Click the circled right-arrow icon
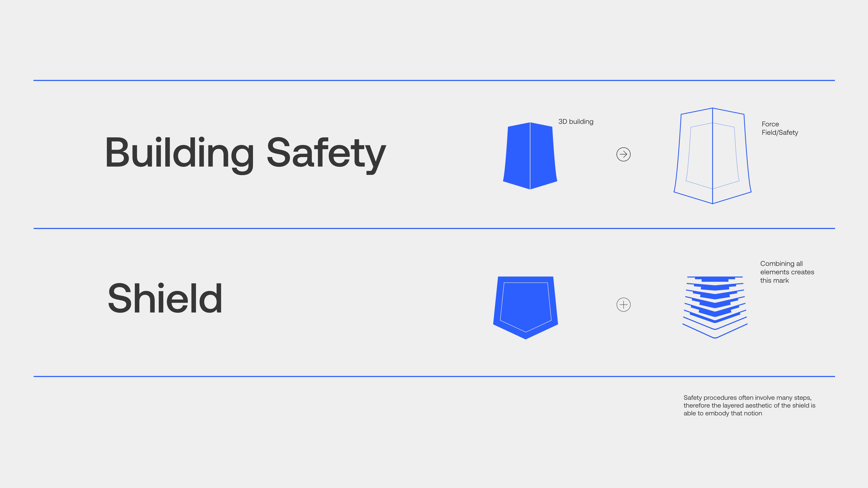 (623, 154)
